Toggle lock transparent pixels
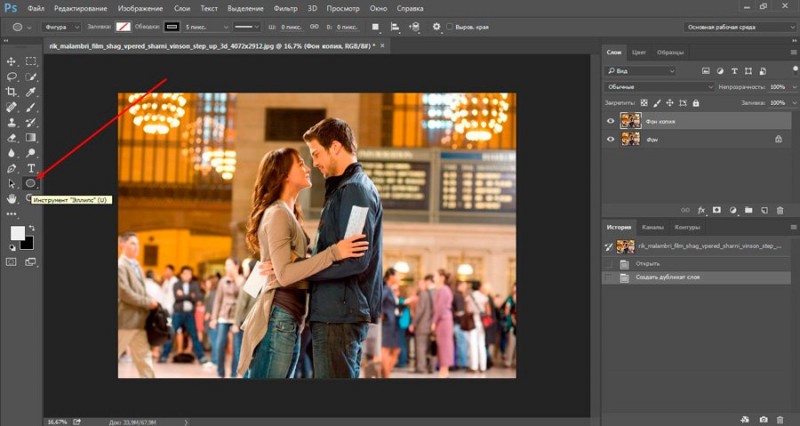Image resolution: width=800 pixels, height=426 pixels. point(644,103)
